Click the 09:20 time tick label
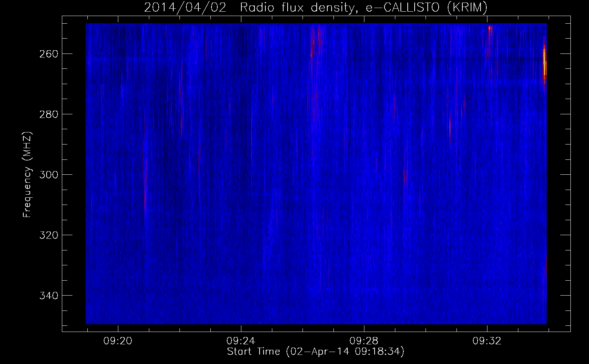 (x=118, y=341)
